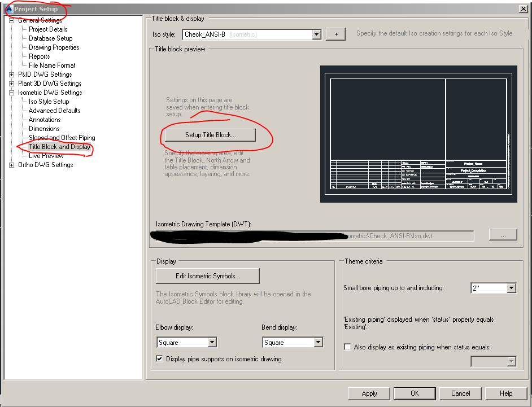Open the Edit Isometric Symbols editor

(207, 275)
